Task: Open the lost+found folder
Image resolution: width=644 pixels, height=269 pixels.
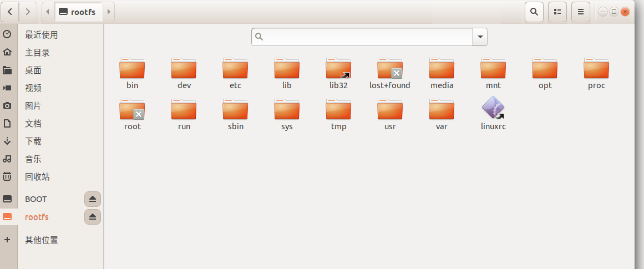Action: [389, 69]
